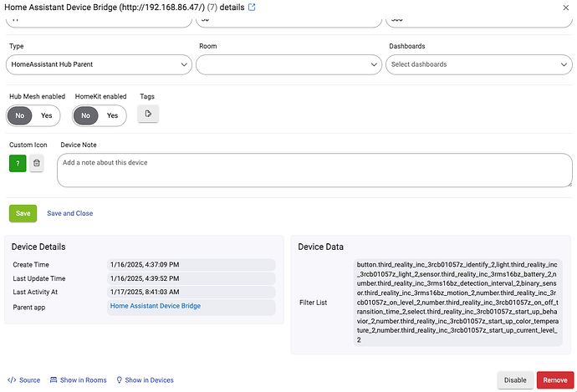Close the device details dialog
The width and height of the screenshot is (577, 392).
565,8
